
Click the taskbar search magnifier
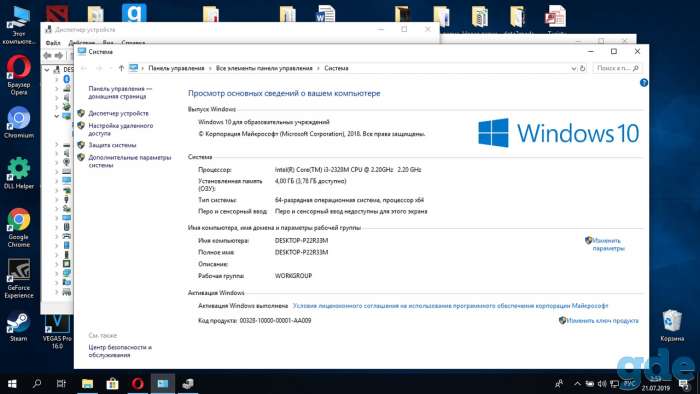[37, 383]
